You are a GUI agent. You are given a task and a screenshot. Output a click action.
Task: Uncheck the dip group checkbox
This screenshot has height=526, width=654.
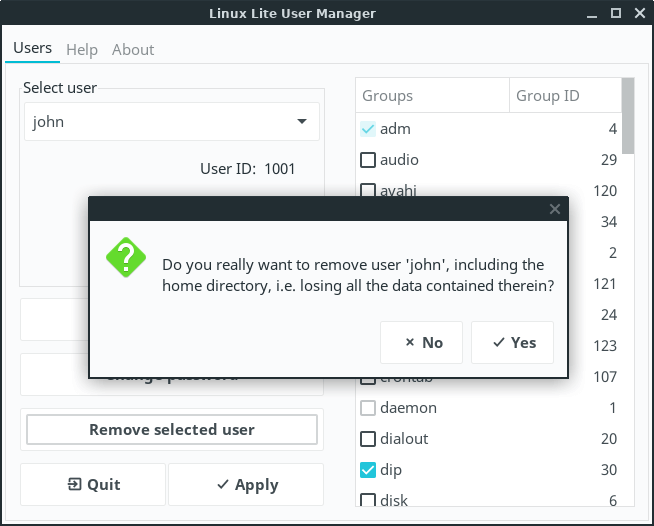[x=368, y=470]
